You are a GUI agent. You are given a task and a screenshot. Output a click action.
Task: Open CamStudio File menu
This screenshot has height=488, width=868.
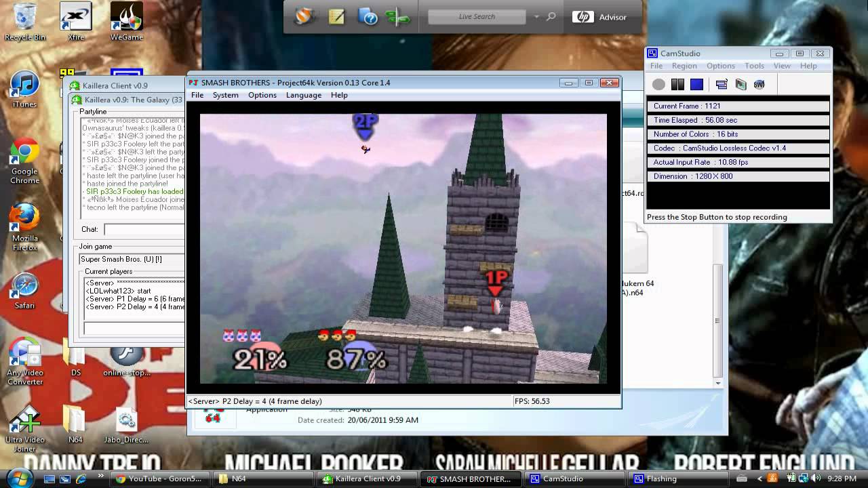tap(656, 66)
